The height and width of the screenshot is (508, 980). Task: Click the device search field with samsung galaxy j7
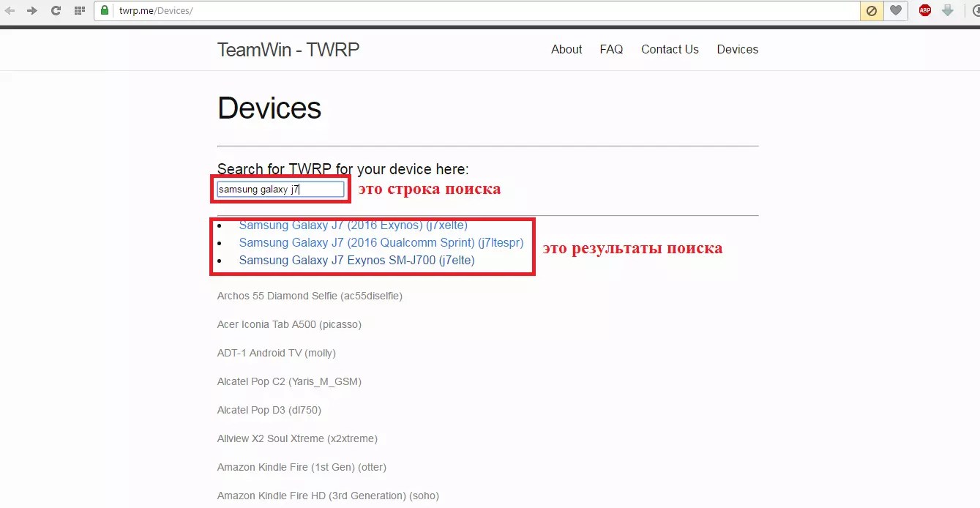[280, 190]
